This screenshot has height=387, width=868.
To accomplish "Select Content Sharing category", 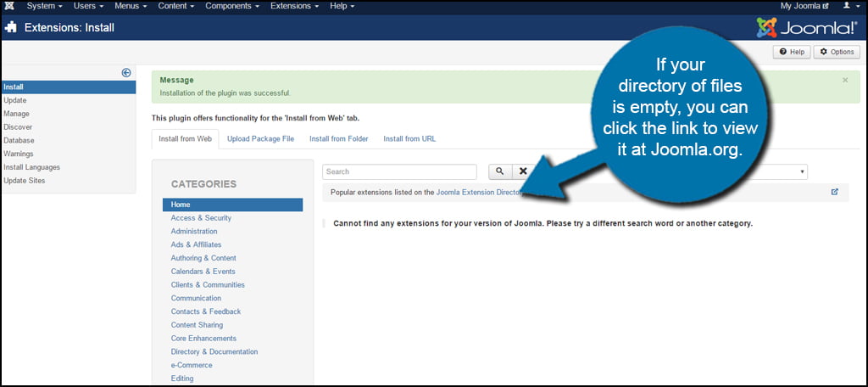I will [197, 325].
